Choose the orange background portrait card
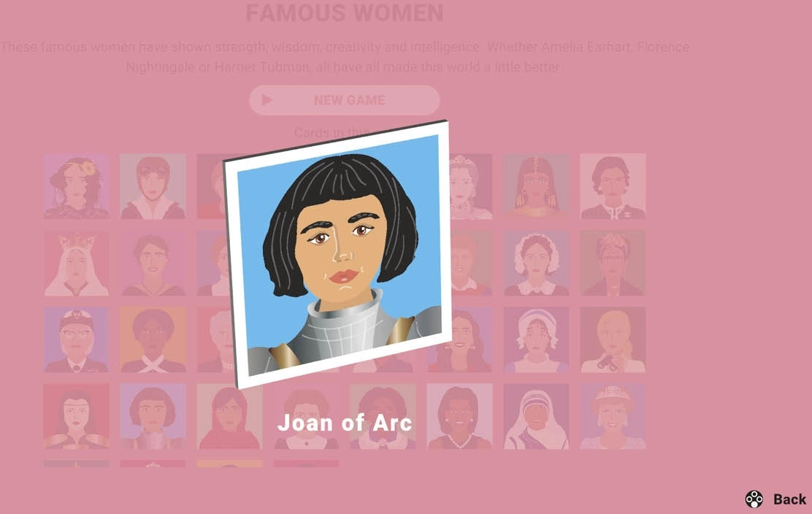 pyautogui.click(x=153, y=340)
